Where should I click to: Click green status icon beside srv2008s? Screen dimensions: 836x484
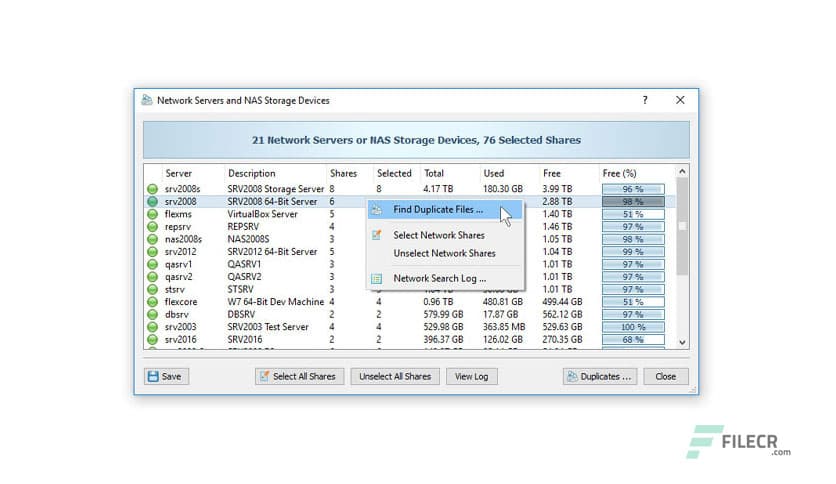(153, 188)
